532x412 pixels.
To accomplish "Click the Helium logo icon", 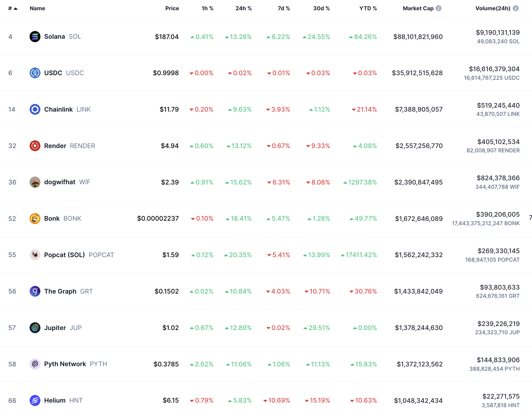I will (x=35, y=401).
